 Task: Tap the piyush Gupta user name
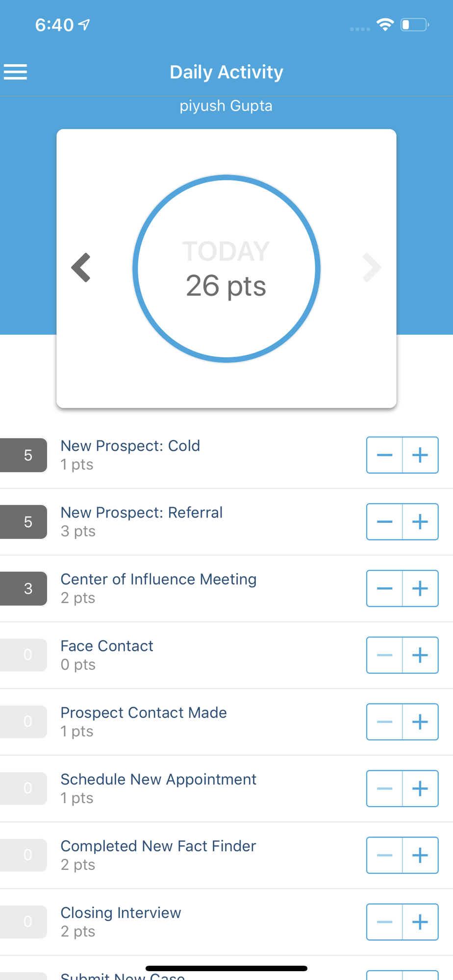tap(226, 106)
